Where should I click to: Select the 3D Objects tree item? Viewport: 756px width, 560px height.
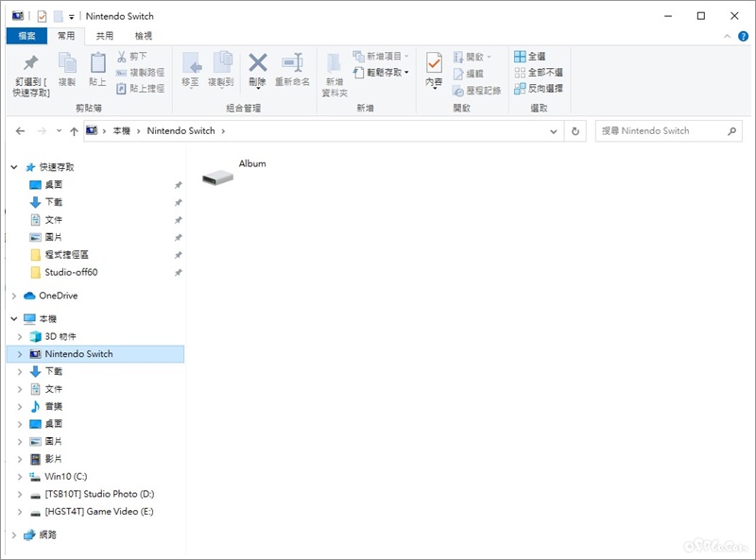[60, 336]
